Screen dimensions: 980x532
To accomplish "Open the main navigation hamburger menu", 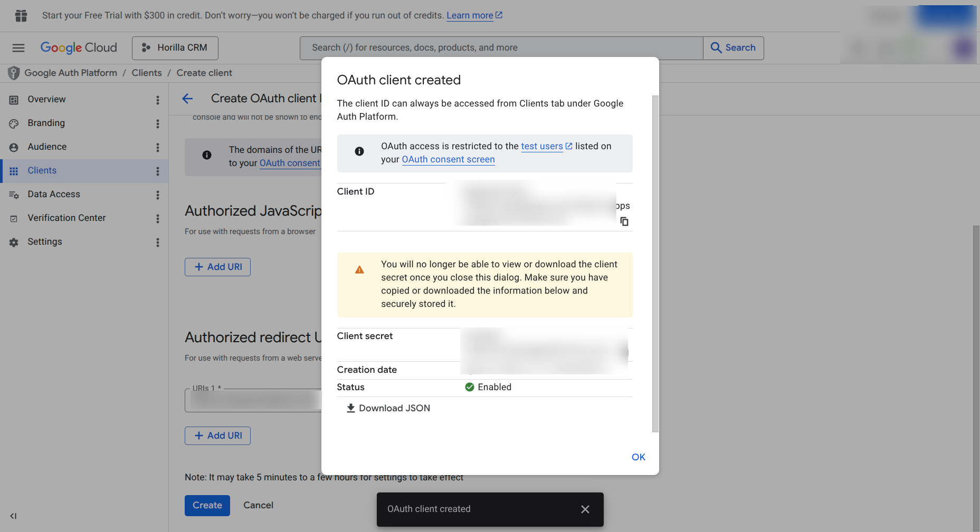I will (18, 48).
